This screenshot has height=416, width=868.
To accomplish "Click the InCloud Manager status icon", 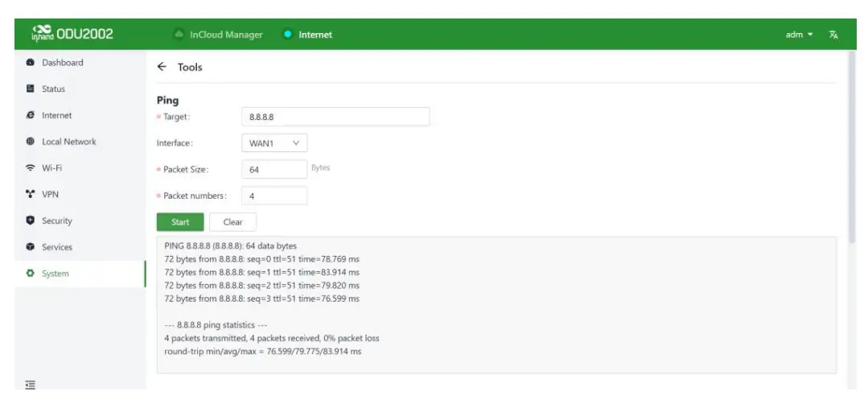I will pos(179,35).
